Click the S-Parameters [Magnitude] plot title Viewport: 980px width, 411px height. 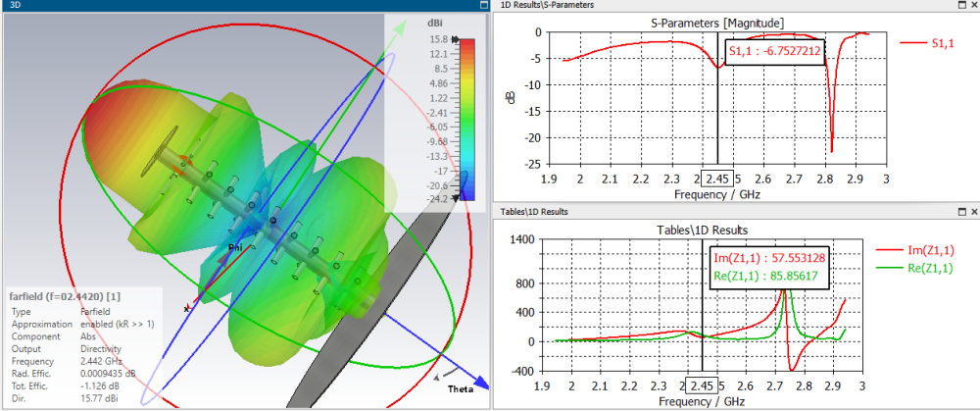[718, 24]
